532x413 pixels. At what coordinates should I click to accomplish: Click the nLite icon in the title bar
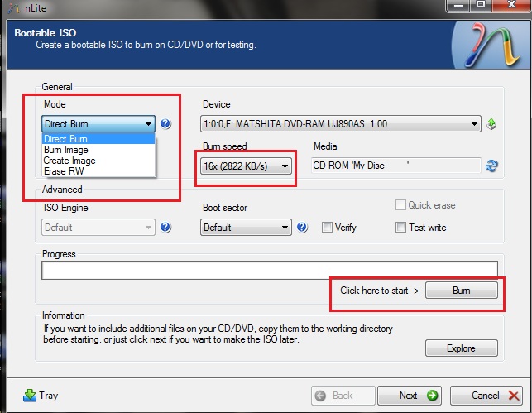(x=16, y=7)
